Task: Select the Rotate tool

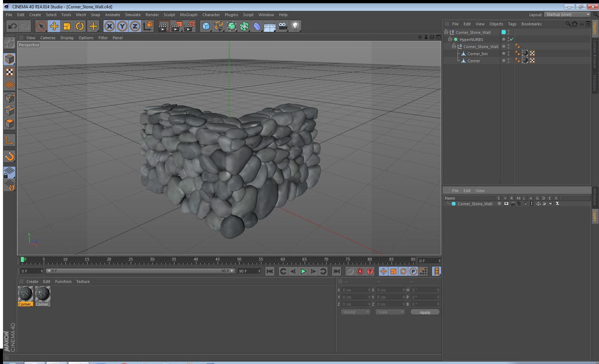Action: (80, 26)
